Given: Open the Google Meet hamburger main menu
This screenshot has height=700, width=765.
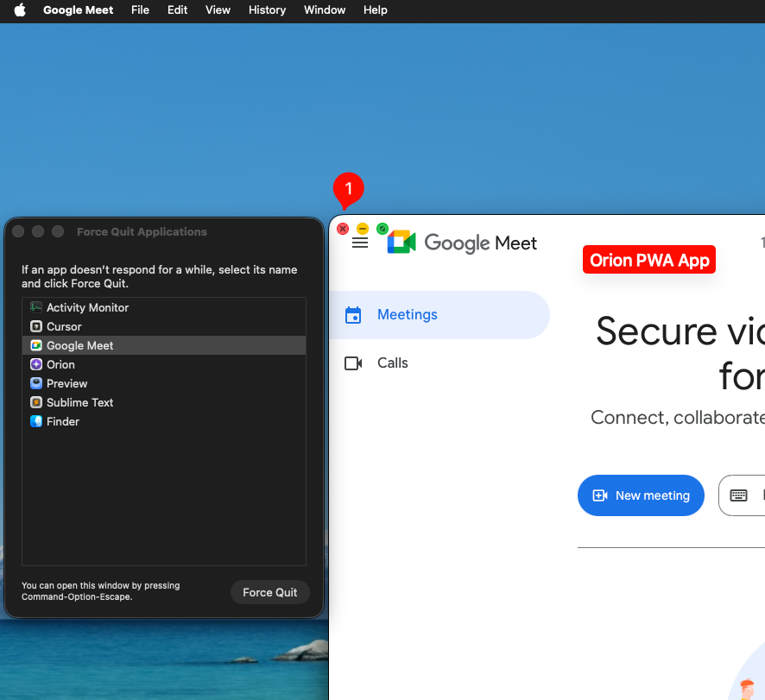Looking at the screenshot, I should point(360,243).
